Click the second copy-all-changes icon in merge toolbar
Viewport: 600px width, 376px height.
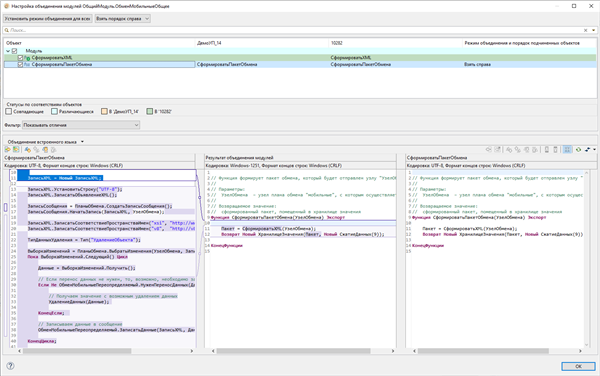click(x=16, y=150)
